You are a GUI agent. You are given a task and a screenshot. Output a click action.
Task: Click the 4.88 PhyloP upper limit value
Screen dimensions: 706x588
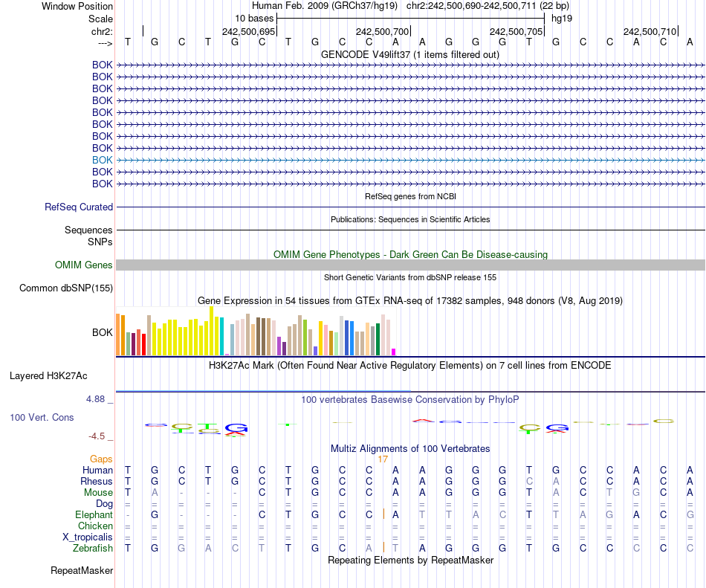(x=95, y=399)
